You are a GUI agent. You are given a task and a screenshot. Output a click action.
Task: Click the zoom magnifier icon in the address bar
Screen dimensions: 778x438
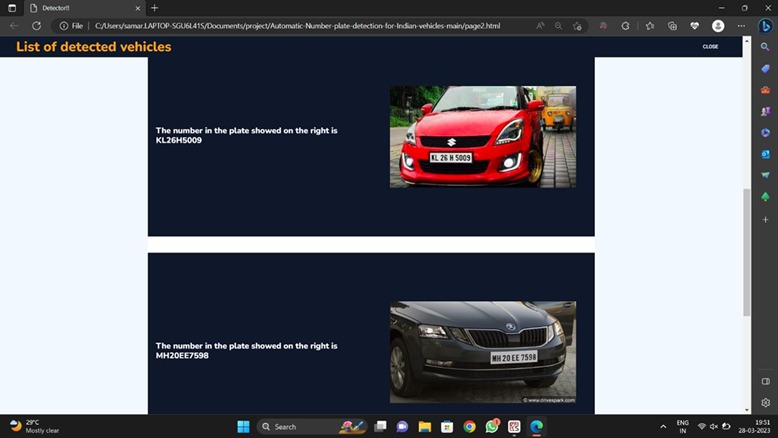(558, 26)
